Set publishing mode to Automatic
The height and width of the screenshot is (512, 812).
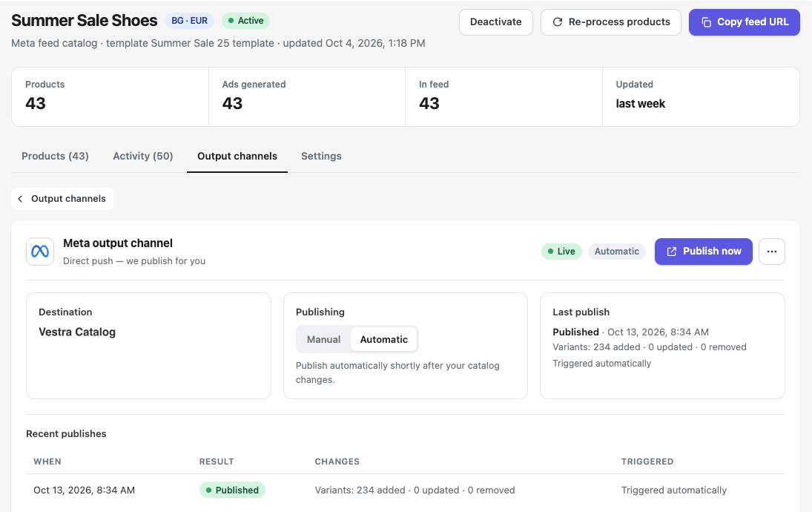coord(383,339)
